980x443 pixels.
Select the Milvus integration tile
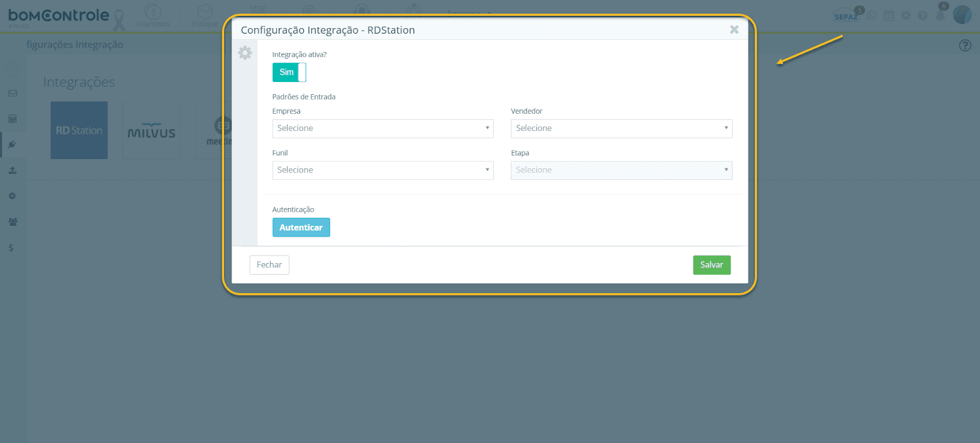click(x=151, y=130)
